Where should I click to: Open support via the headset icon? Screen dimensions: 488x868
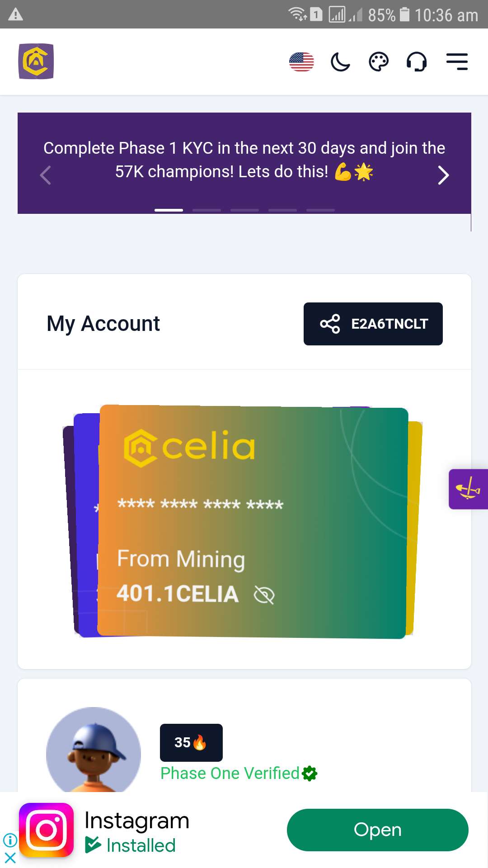pos(417,62)
